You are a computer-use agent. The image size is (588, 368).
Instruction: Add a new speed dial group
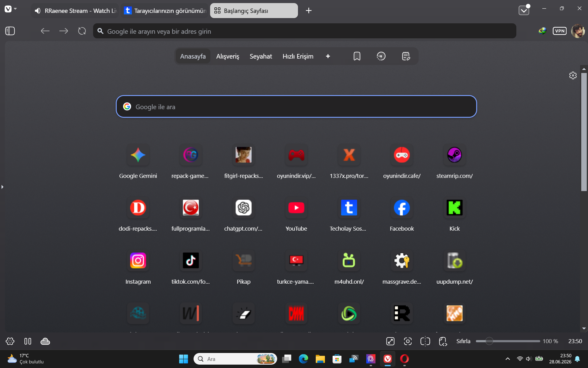click(328, 56)
